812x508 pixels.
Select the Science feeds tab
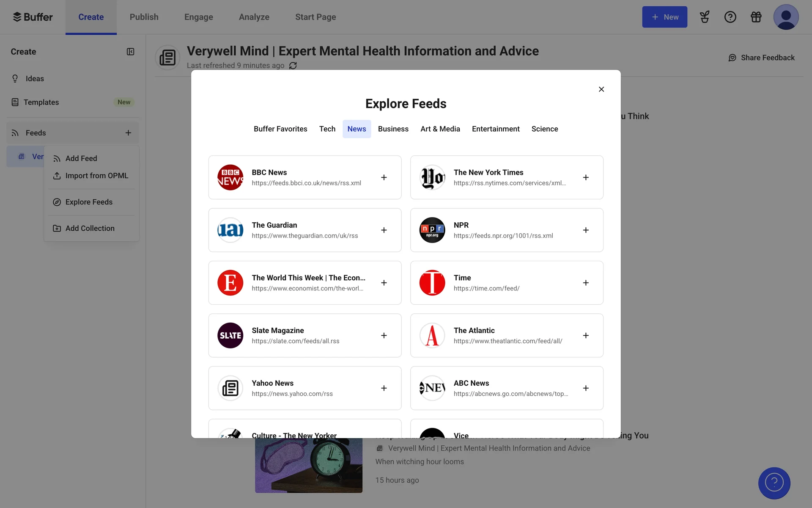544,129
